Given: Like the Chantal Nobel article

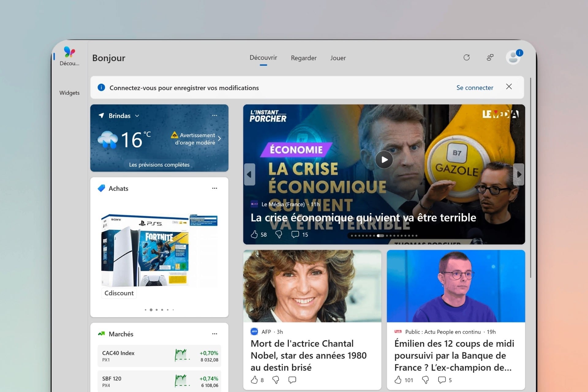Looking at the screenshot, I should coord(254,380).
